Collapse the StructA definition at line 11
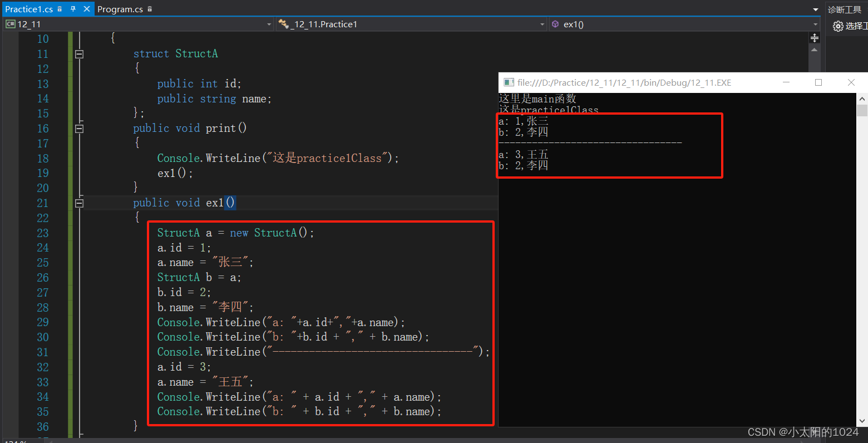The height and width of the screenshot is (443, 868). pyautogui.click(x=79, y=54)
